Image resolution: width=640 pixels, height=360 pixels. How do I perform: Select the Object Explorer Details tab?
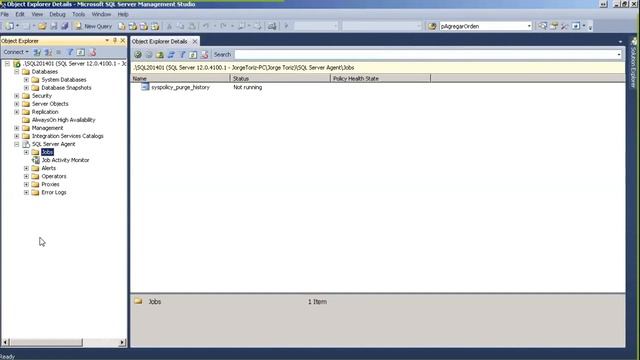[x=160, y=41]
